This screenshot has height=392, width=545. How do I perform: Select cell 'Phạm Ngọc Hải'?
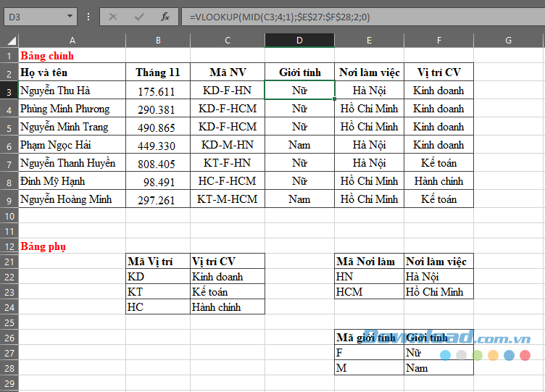[x=72, y=145]
